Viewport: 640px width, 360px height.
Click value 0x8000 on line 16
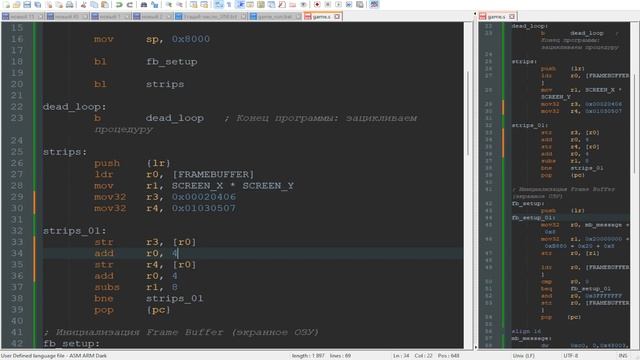tap(191, 39)
